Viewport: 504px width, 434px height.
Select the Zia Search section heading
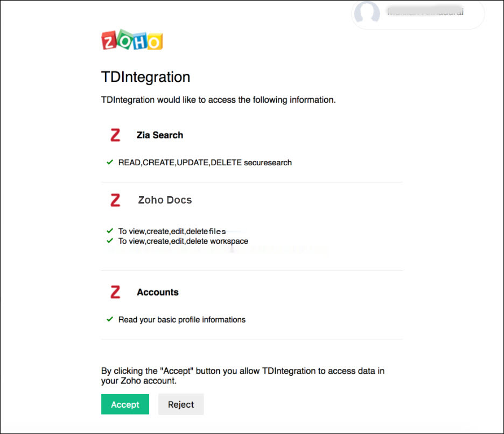(160, 135)
